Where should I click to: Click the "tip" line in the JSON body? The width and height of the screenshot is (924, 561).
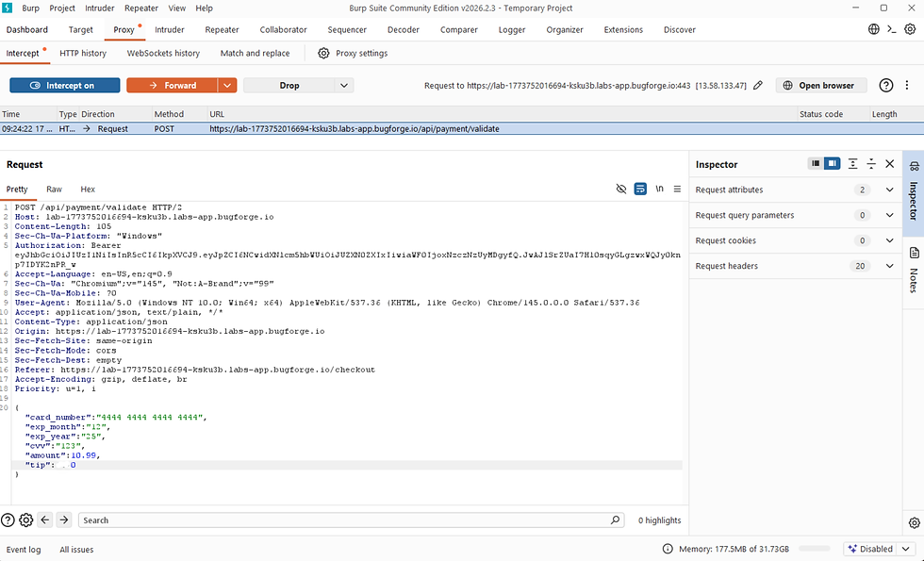coord(347,465)
